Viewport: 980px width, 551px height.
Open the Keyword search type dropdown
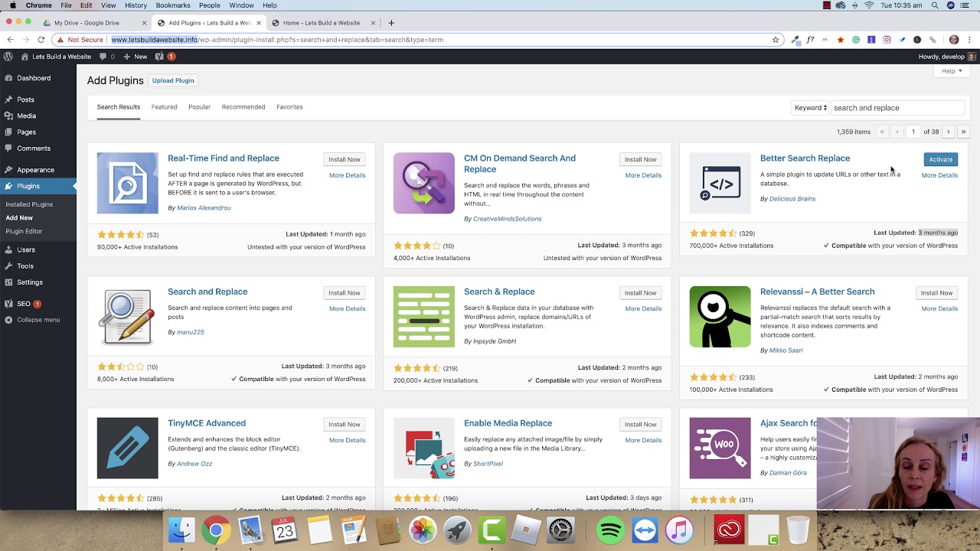(x=810, y=108)
